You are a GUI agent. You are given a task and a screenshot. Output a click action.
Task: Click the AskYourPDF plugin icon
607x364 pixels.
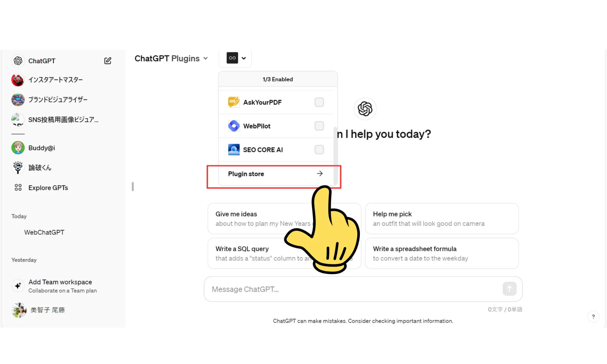pos(234,102)
